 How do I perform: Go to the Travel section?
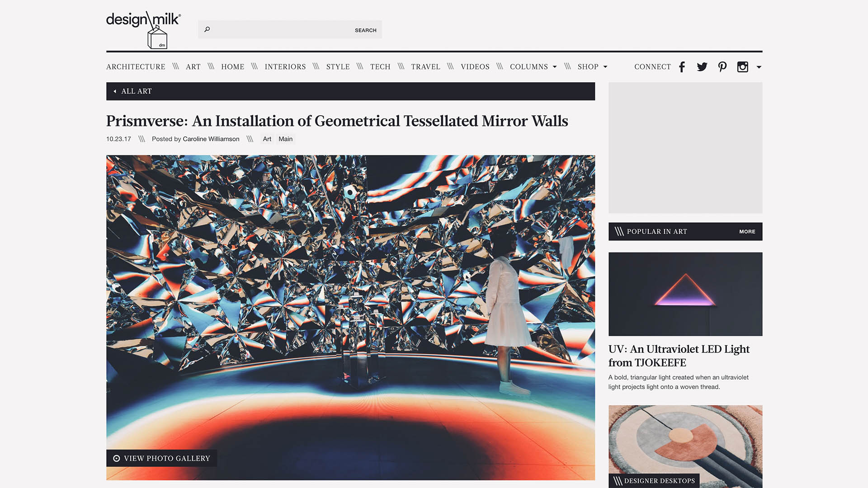(x=426, y=67)
